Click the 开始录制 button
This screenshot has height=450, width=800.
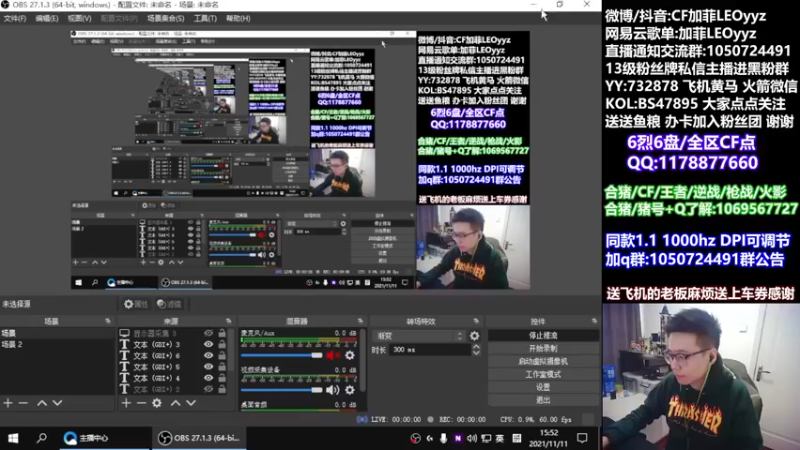543,348
